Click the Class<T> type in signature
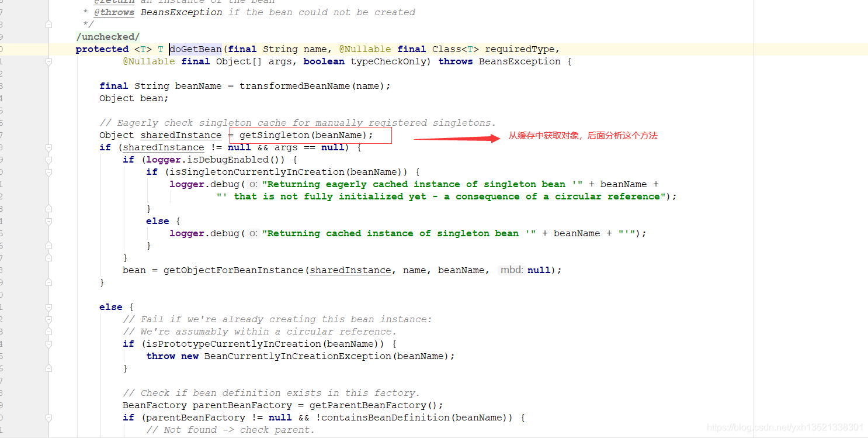Screen dimensions: 868x438 coord(456,49)
